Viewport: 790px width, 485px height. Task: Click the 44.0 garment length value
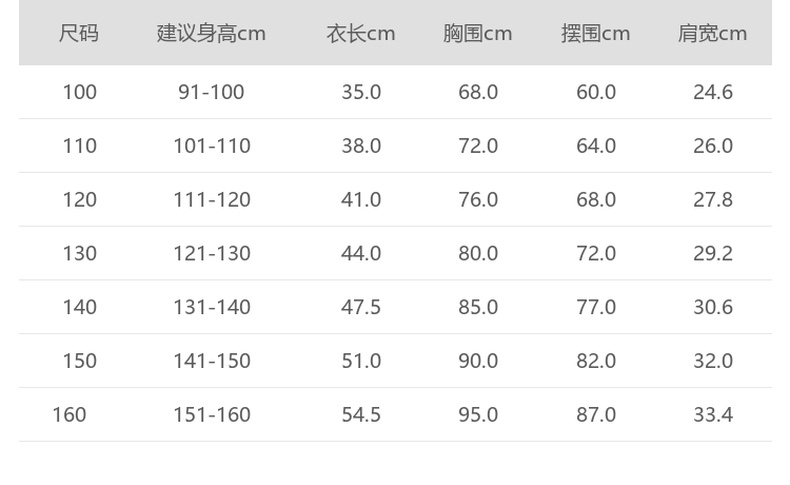[x=361, y=253]
